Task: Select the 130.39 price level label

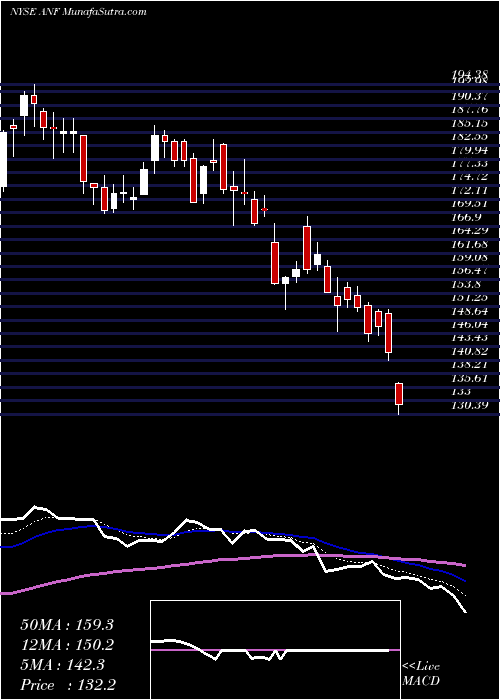Action: 469,405
